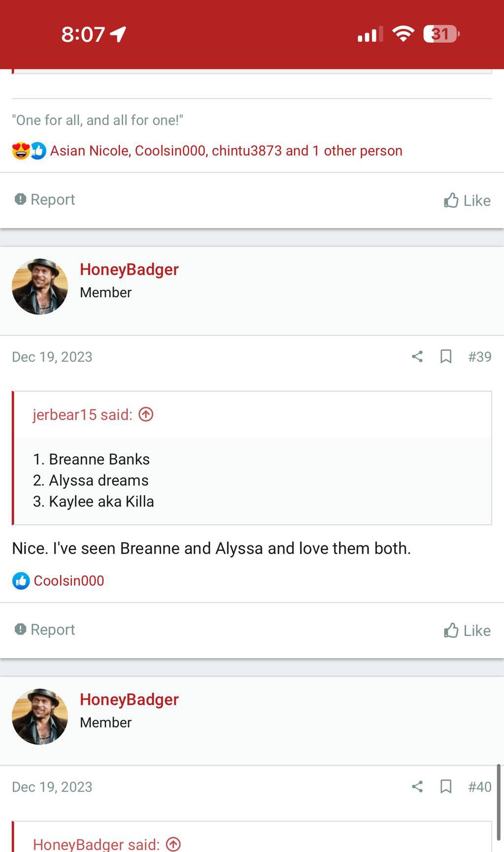Bookmark post #40
Screen dimensions: 504x852
pos(446,787)
